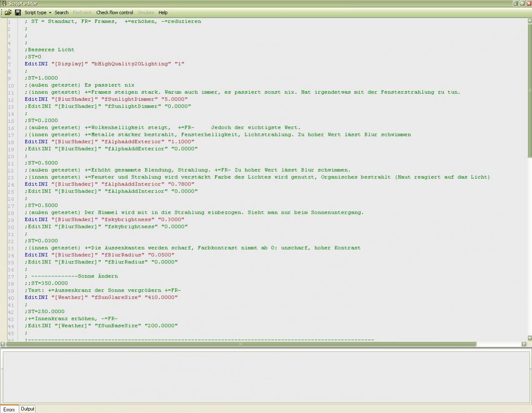The image size is (532, 413).
Task: Open the Script type dropdown
Action: (37, 13)
